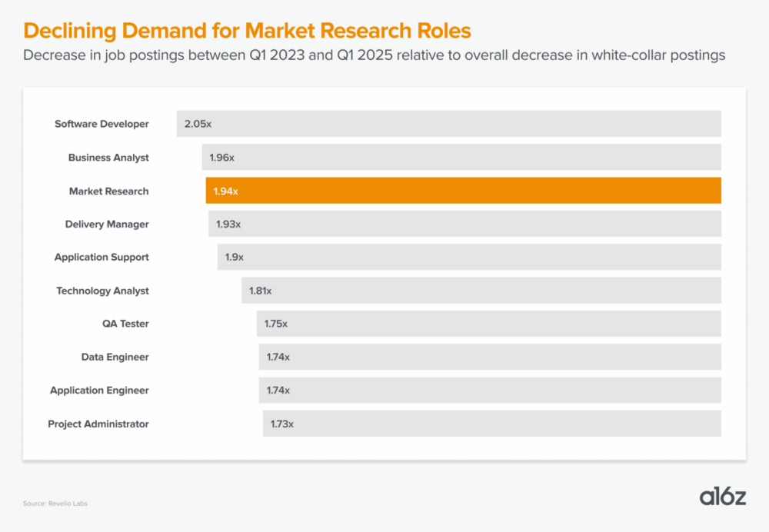Viewport: 769px width, 532px height.
Task: Click the 'Software Developer' row label
Action: 102,124
